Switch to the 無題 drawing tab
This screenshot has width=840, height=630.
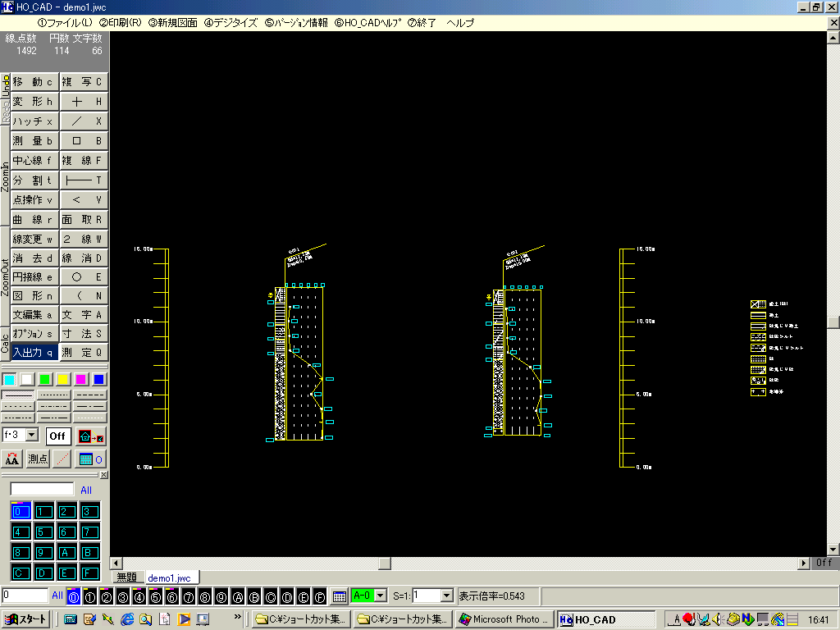[127, 578]
